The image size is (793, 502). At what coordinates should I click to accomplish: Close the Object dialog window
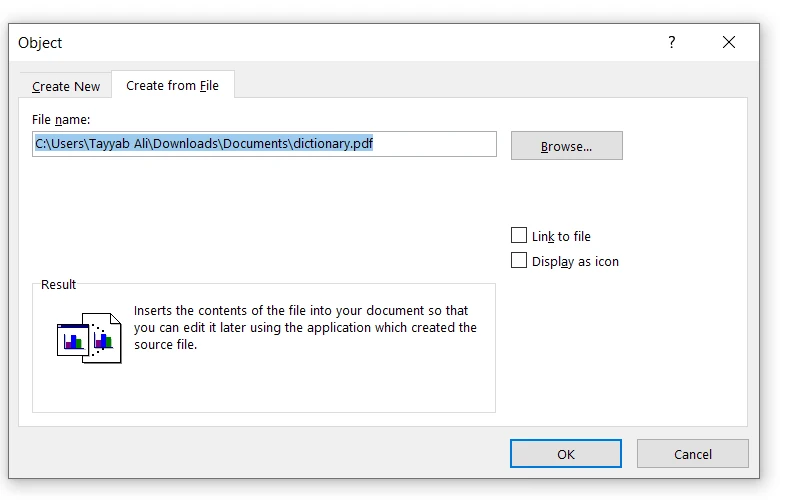[728, 42]
